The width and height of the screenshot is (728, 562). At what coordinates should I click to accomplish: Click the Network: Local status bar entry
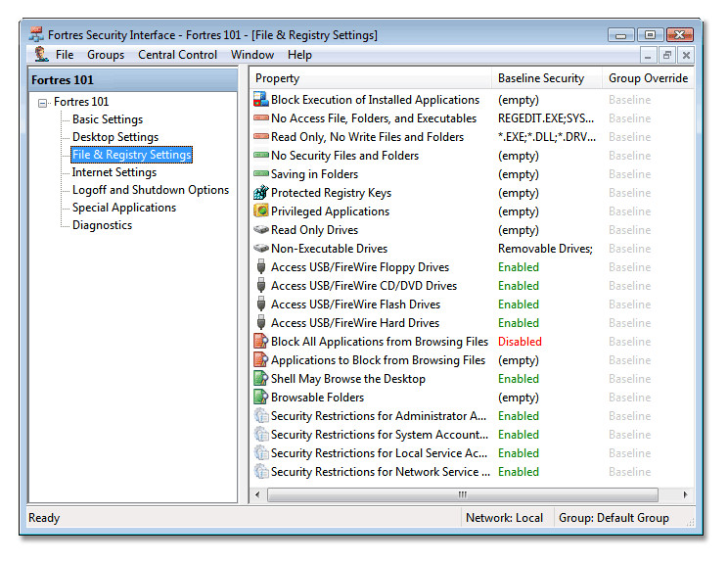(x=504, y=518)
